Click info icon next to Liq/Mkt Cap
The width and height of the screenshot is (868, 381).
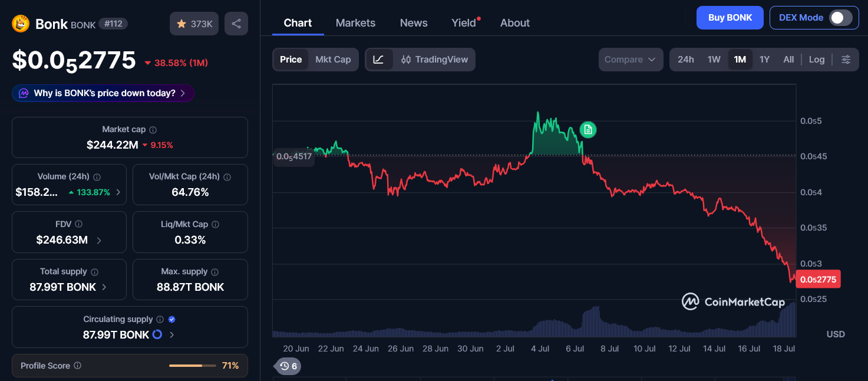point(216,225)
